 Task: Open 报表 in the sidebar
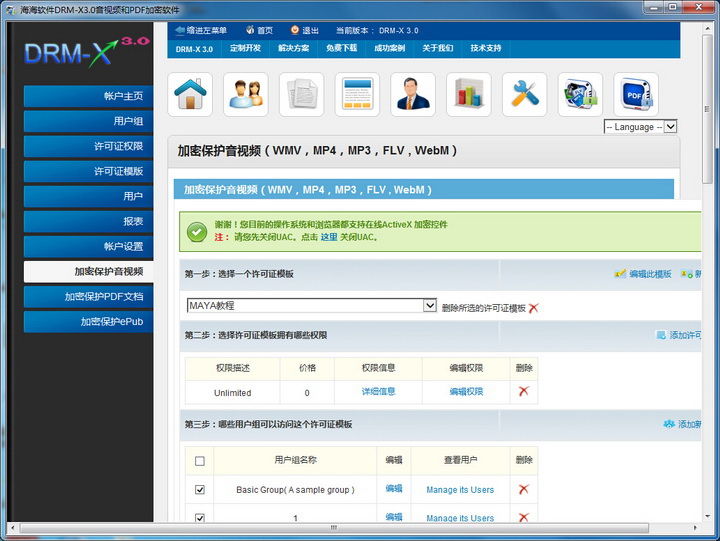[x=88, y=221]
